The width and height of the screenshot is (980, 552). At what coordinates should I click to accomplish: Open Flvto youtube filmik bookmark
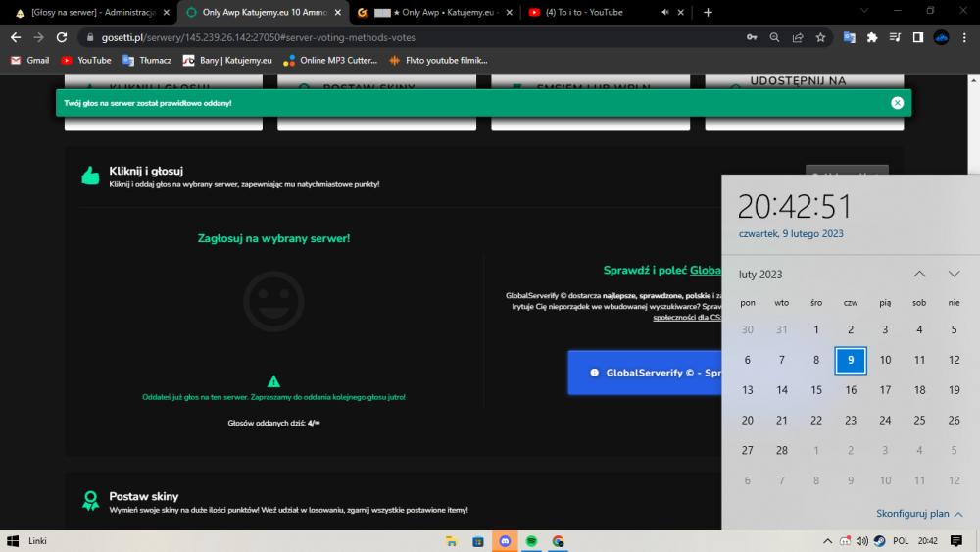pos(438,61)
